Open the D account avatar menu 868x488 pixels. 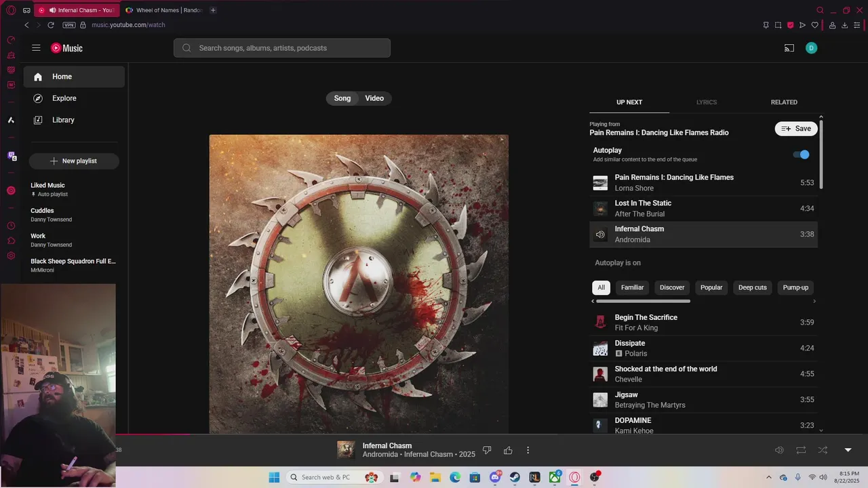click(812, 48)
